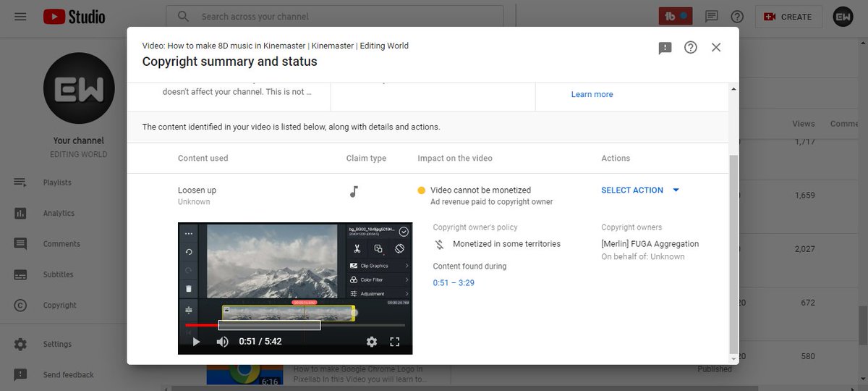Click the EW channel profile picture
The width and height of the screenshot is (868, 391).
click(78, 88)
